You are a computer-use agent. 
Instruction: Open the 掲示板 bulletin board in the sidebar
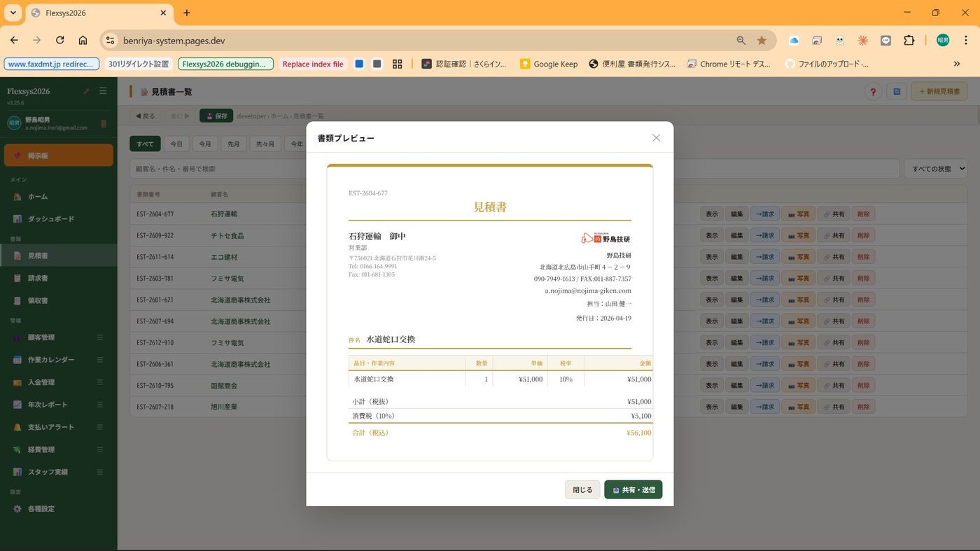coord(59,155)
